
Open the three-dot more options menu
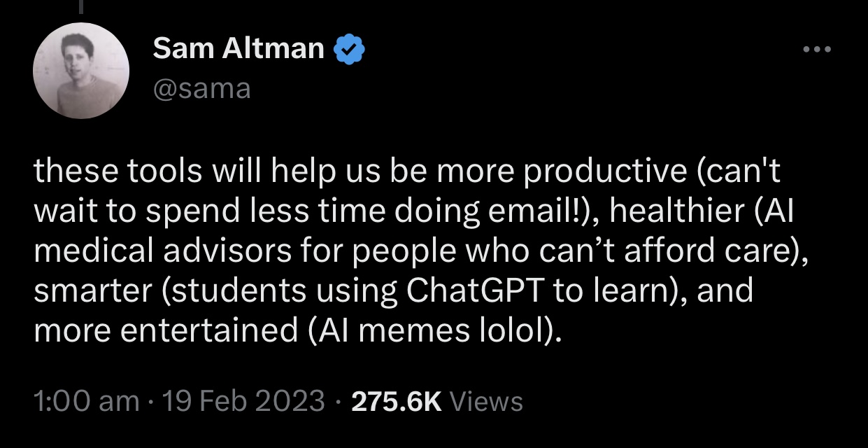pyautogui.click(x=816, y=50)
